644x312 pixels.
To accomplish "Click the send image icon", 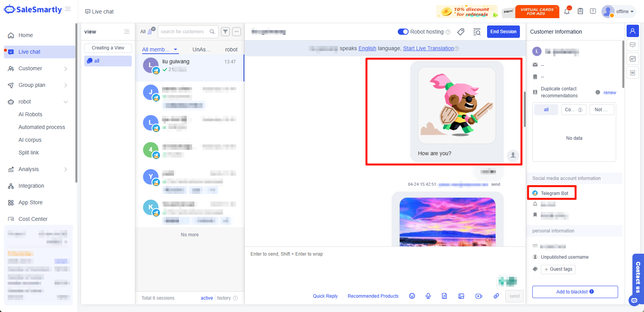I will pyautogui.click(x=461, y=296).
